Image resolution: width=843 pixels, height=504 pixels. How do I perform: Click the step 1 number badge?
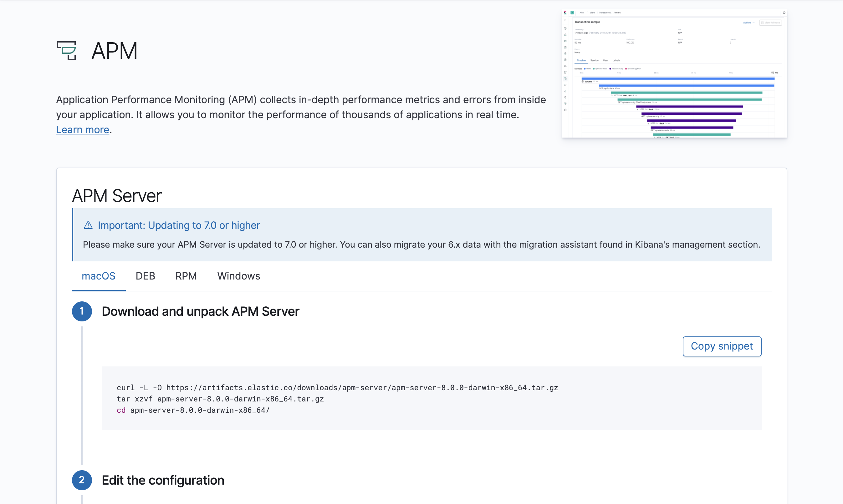click(x=82, y=311)
